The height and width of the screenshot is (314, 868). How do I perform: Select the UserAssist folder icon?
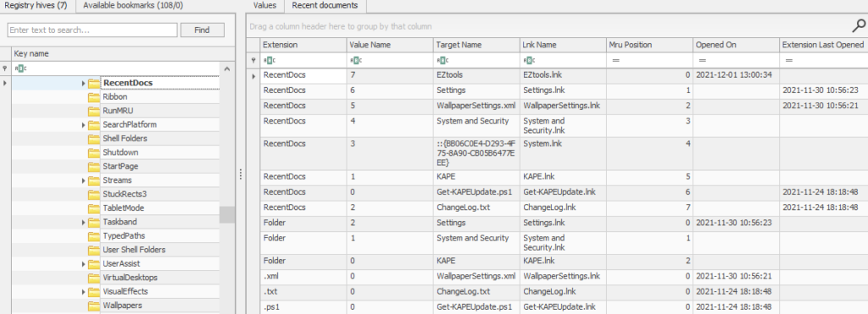coord(93,264)
